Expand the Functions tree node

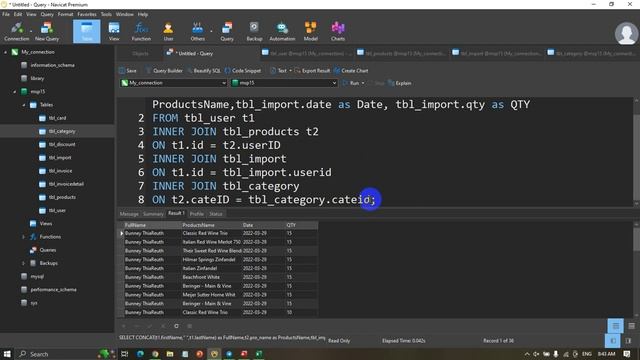click(24, 237)
